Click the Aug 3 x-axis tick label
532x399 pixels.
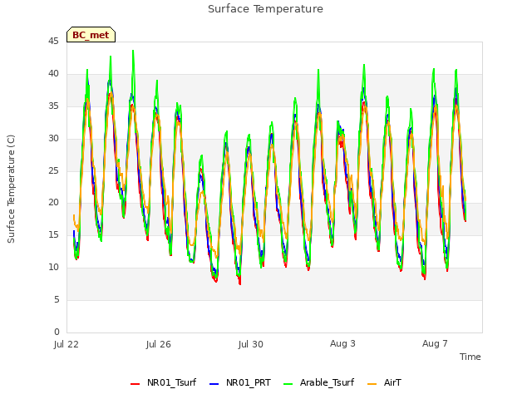click(x=342, y=343)
